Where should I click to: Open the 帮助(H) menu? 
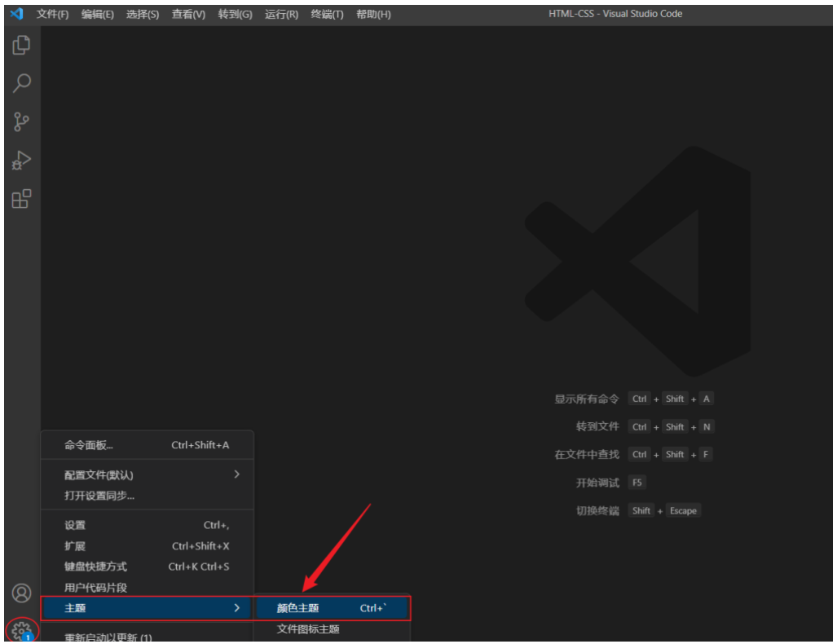[373, 15]
